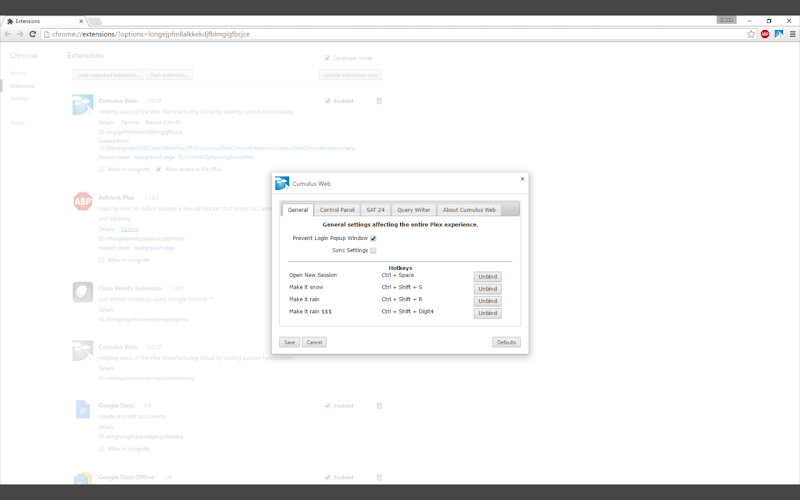The width and height of the screenshot is (800, 500).
Task: Remove Google Docs Offline via trash icon
Action: (379, 477)
